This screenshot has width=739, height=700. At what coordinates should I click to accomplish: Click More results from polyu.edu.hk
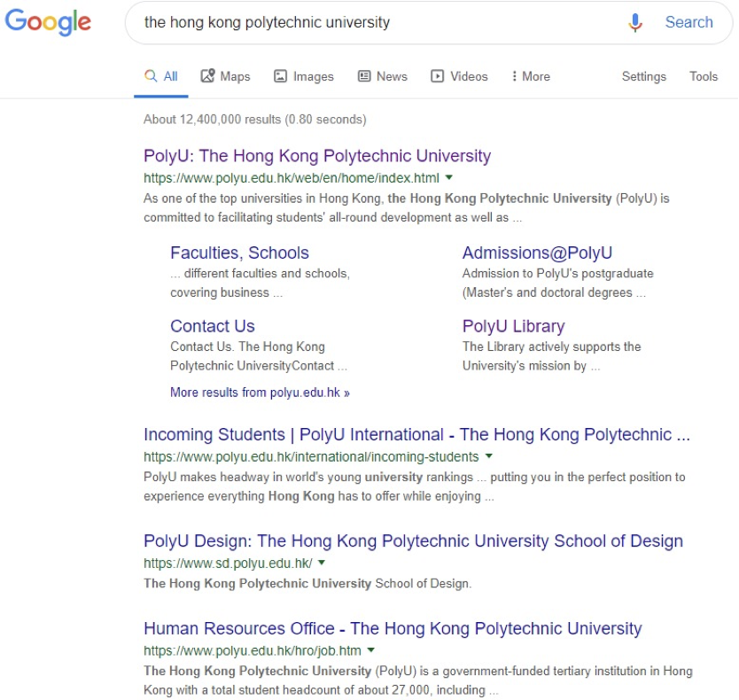tap(261, 393)
